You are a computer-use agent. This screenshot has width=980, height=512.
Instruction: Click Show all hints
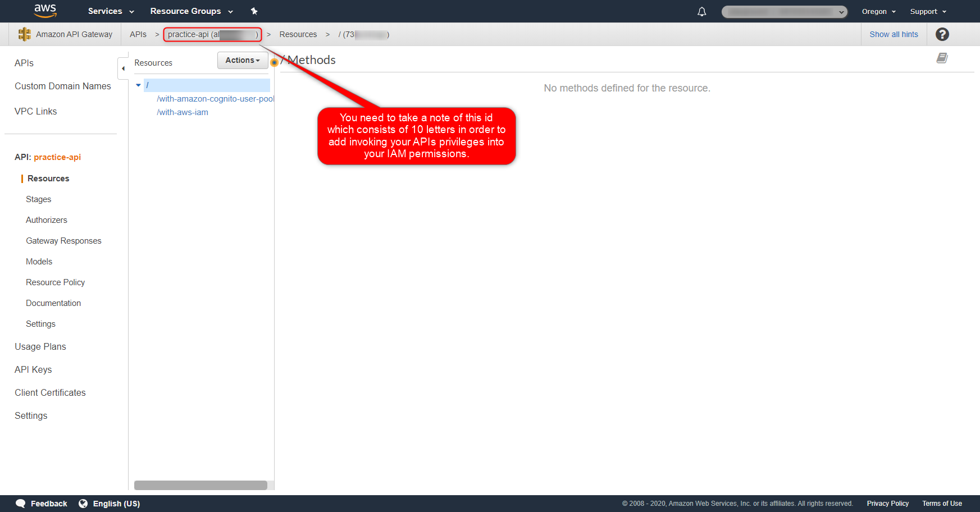click(894, 34)
